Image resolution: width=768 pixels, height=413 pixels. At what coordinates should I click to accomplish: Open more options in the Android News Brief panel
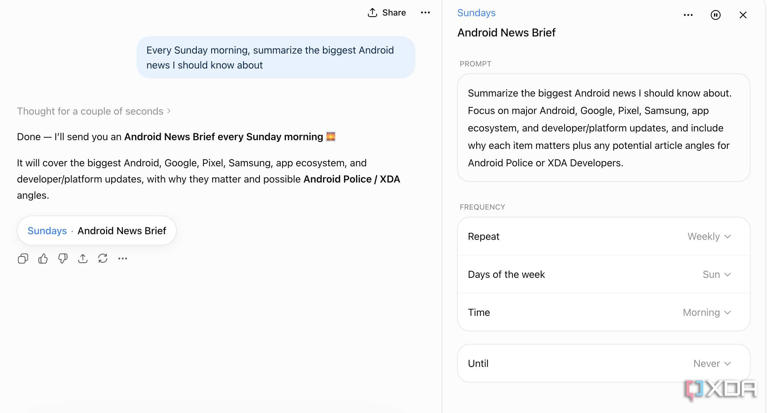688,15
